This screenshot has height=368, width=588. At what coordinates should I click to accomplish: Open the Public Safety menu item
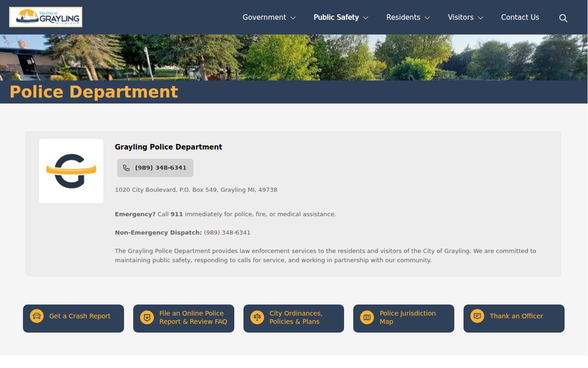coord(336,17)
